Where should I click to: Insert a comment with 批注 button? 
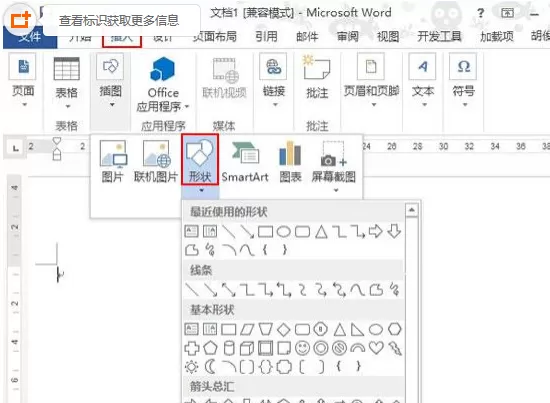click(317, 77)
